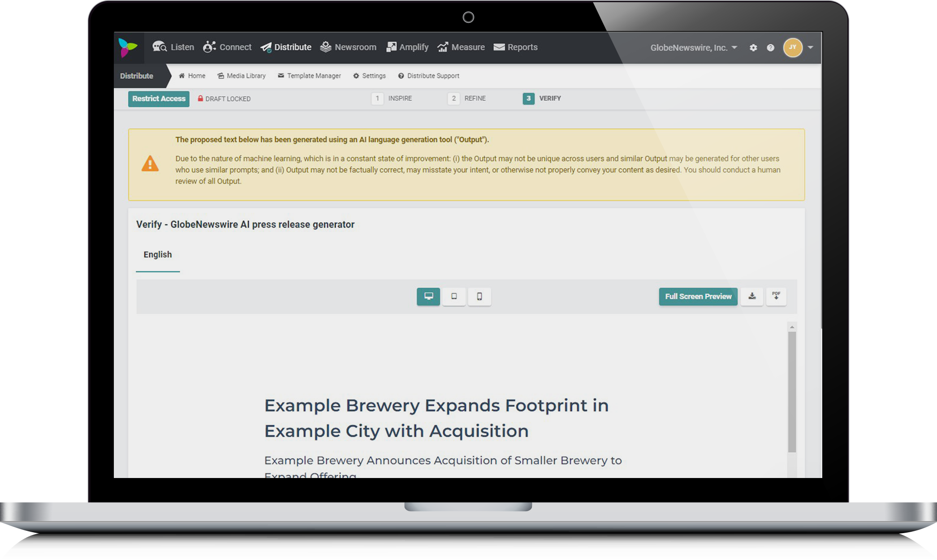Click the tablet preview icon

454,296
